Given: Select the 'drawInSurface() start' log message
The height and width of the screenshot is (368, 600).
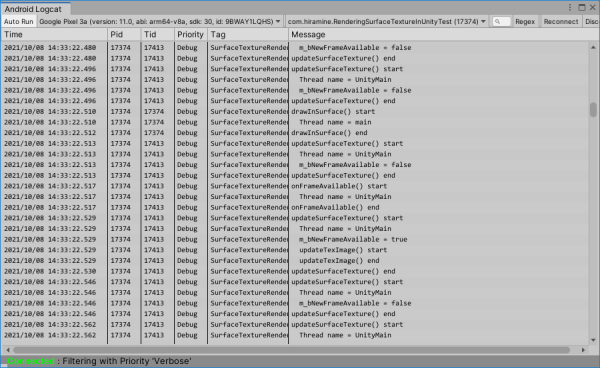Looking at the screenshot, I should coord(333,111).
